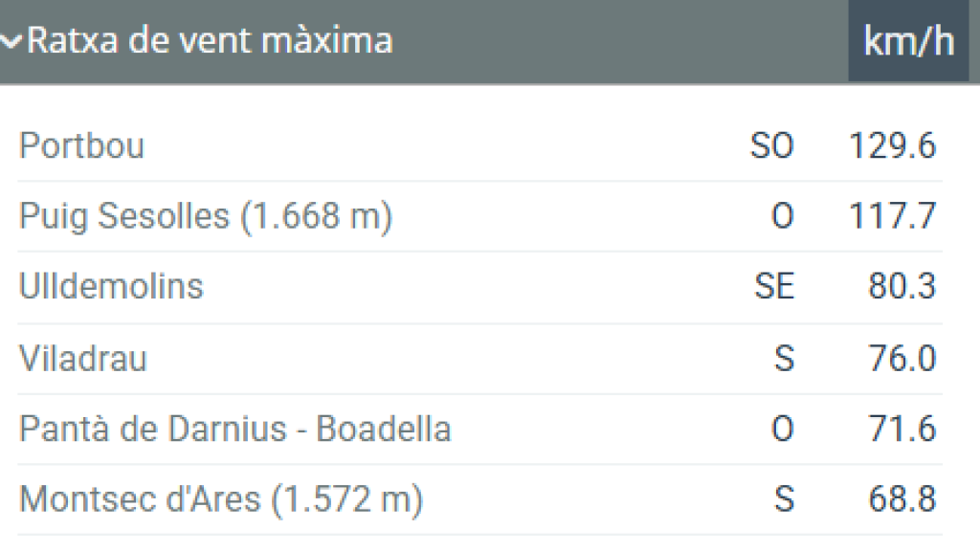980x551 pixels.
Task: Click the SO wind direction for Portbou
Action: (x=771, y=146)
